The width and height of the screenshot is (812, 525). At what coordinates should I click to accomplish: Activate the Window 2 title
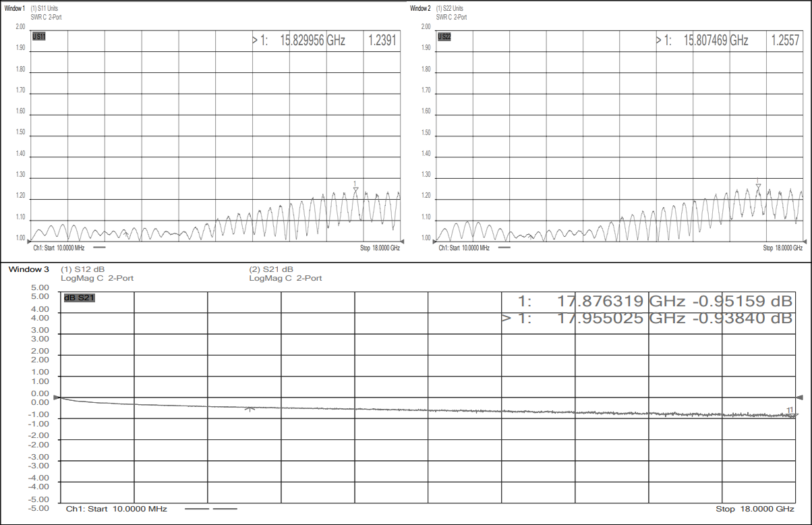tap(420, 8)
